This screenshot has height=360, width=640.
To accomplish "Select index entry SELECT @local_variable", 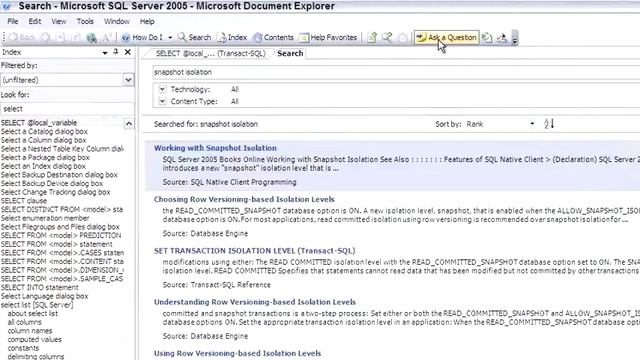I will tap(39, 122).
